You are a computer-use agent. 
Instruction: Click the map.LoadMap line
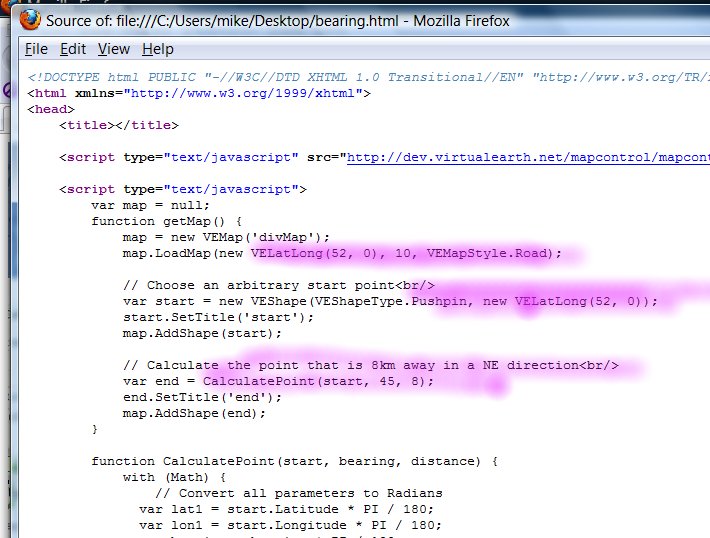[x=342, y=253]
